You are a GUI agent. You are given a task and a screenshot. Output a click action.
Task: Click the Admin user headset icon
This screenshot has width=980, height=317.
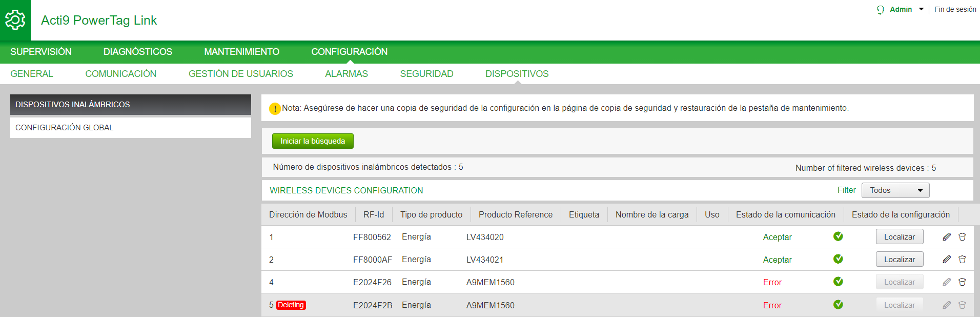(881, 10)
